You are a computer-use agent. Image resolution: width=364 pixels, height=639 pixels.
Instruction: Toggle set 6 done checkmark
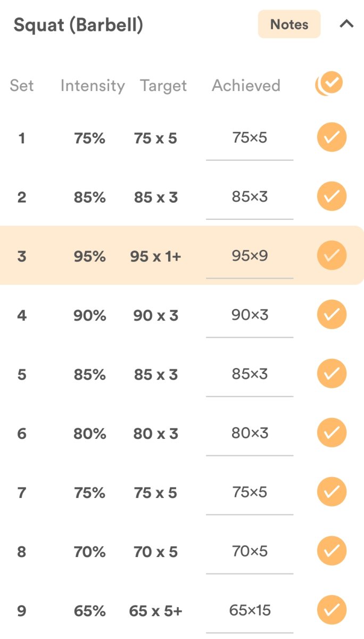pos(332,433)
